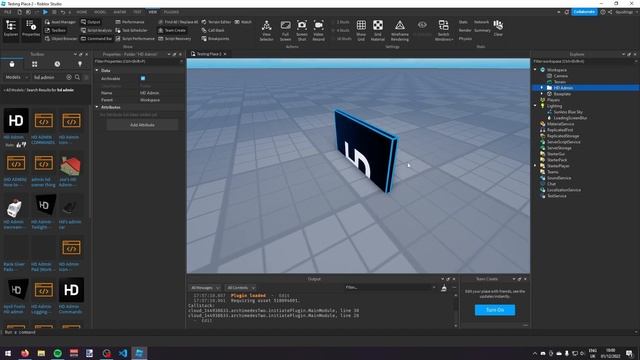This screenshot has height=360, width=640.
Task: Toggle the View Selector
Action: tap(267, 30)
